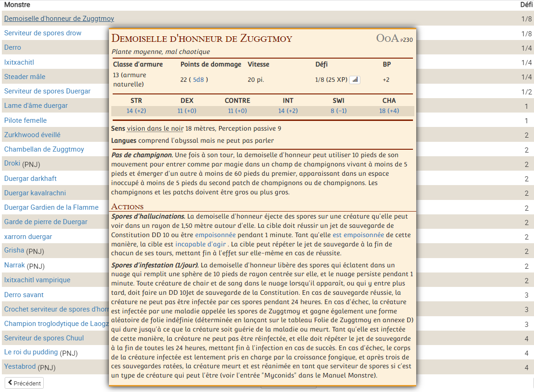
Task: Open the empoisonnée condition link
Action: click(215, 235)
